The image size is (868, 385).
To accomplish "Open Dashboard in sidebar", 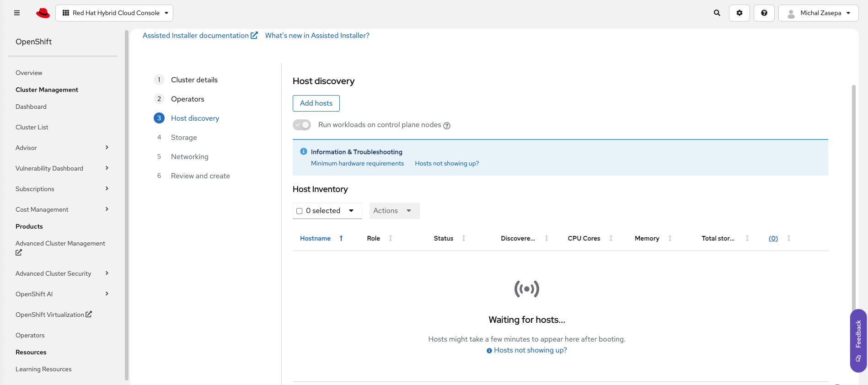I will pos(31,107).
